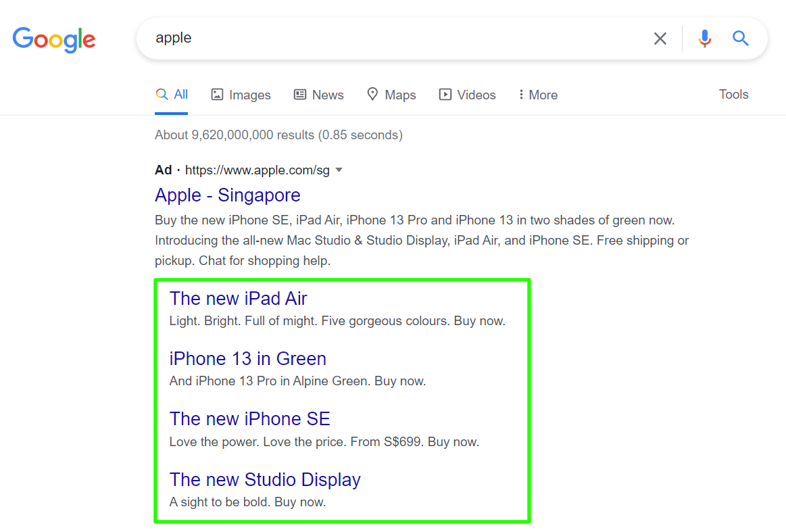This screenshot has height=532, width=786.
Task: Click the Images tab picture icon
Action: click(217, 94)
